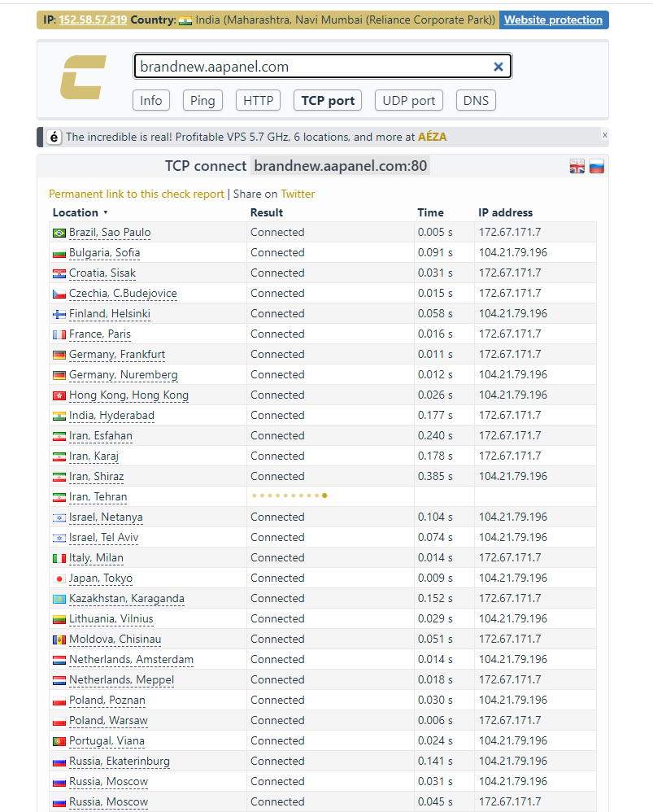The height and width of the screenshot is (812, 653).
Task: Click the India flag beside Hyderabad
Action: (59, 417)
